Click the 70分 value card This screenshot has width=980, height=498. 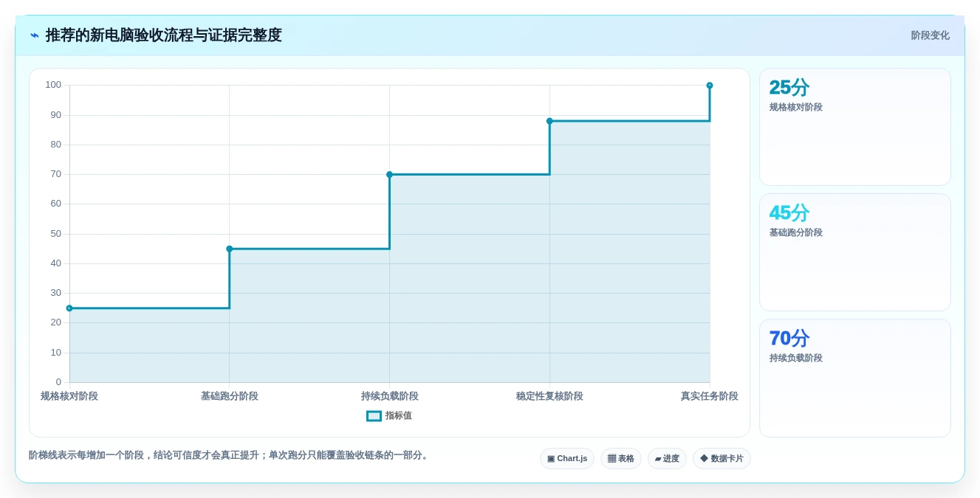click(x=855, y=378)
